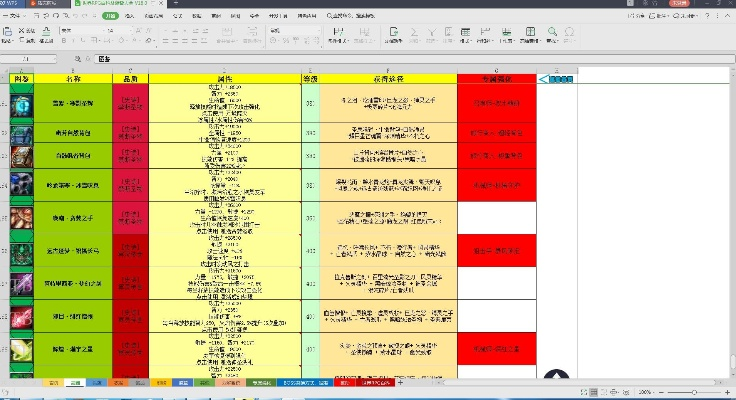
Task: Click Merge and Center icon
Action: click(x=227, y=32)
